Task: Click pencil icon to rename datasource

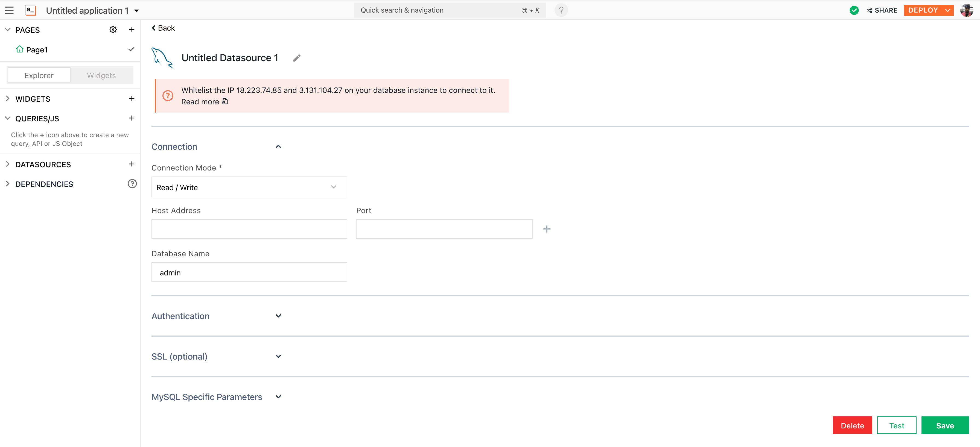Action: tap(297, 58)
